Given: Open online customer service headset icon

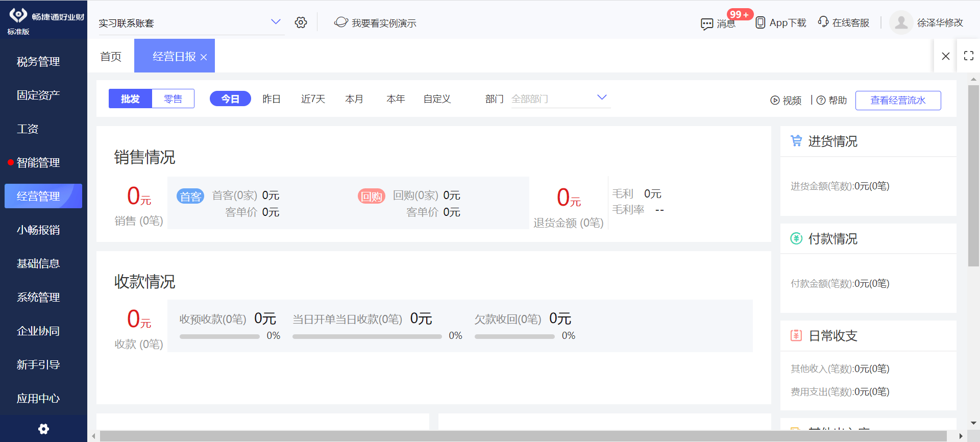Looking at the screenshot, I should [x=823, y=22].
